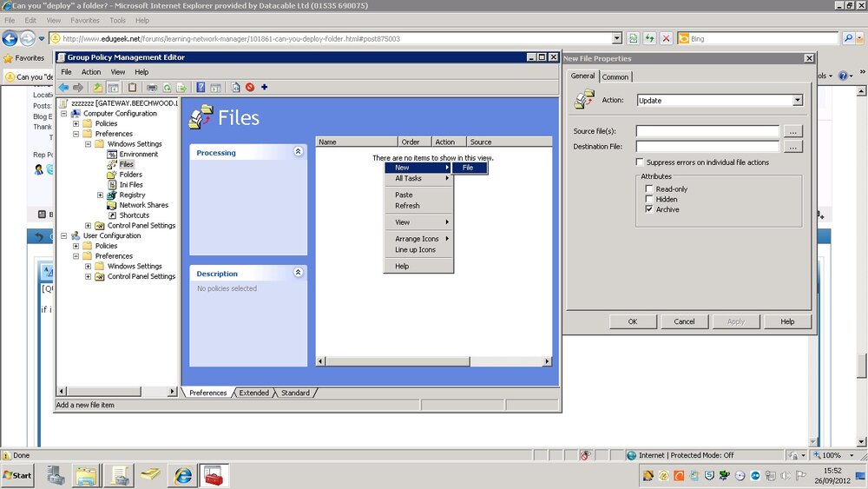Toggle Show/Hide Console Tree toolbar icon
The image size is (868, 489).
(113, 88)
